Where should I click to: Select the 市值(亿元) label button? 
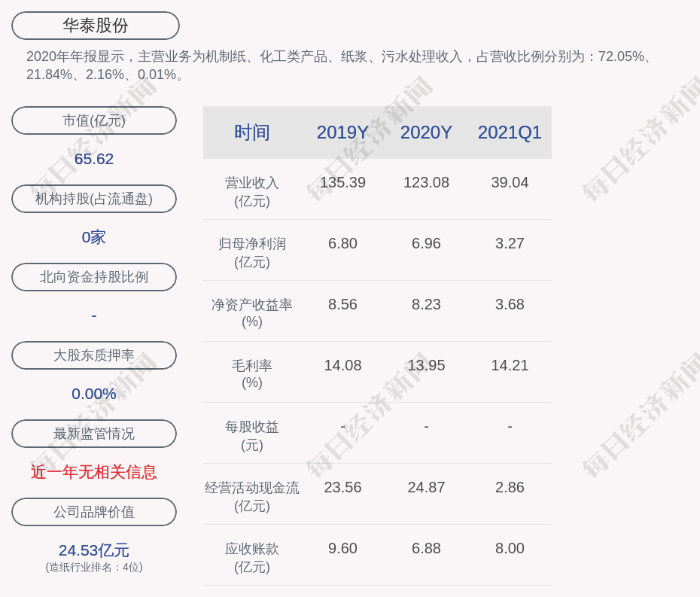coord(94,120)
